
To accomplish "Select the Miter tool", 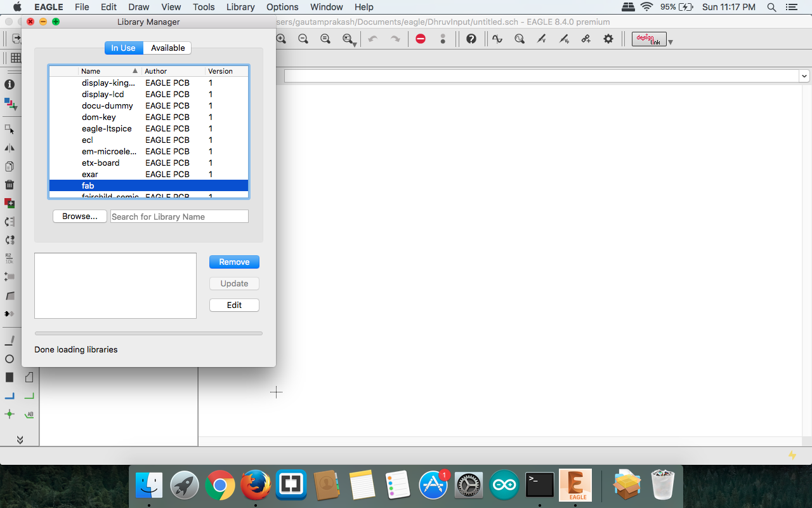I will coord(10,295).
